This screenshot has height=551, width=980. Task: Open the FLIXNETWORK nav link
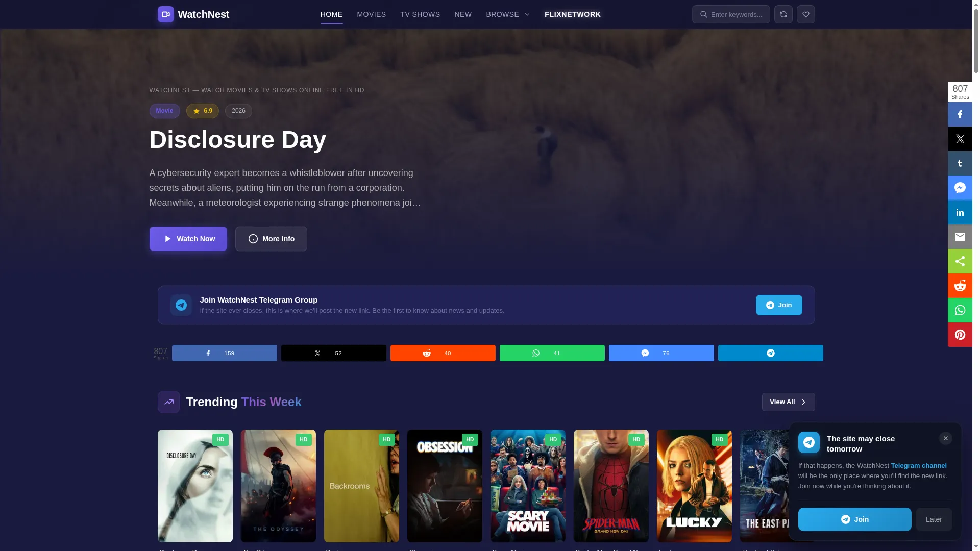pos(572,14)
